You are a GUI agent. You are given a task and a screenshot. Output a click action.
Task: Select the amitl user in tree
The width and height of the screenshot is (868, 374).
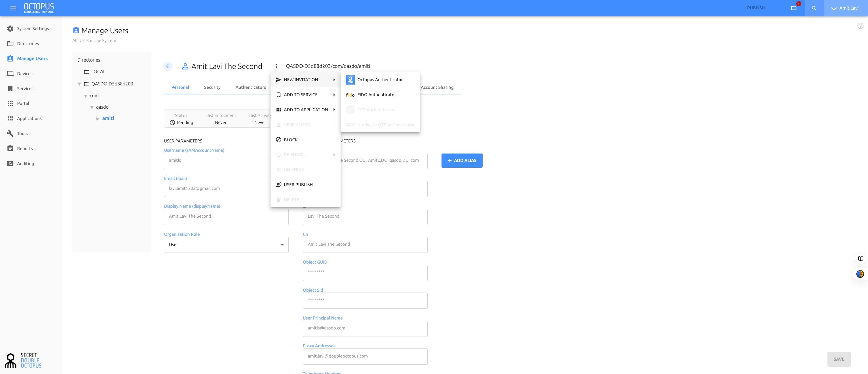pyautogui.click(x=108, y=118)
